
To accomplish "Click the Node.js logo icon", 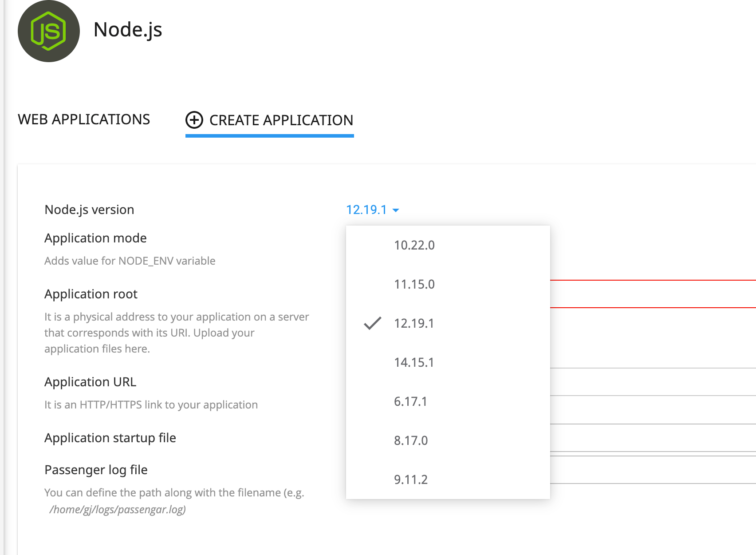I will coord(49,31).
